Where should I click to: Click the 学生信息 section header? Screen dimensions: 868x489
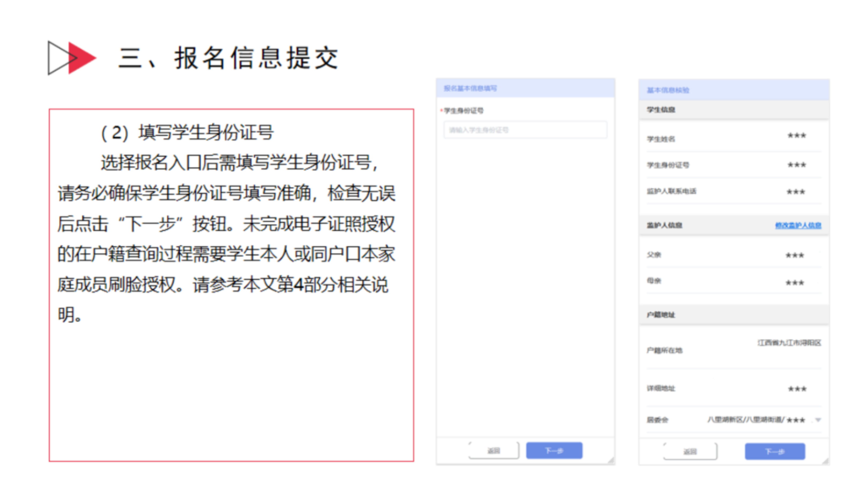click(661, 110)
